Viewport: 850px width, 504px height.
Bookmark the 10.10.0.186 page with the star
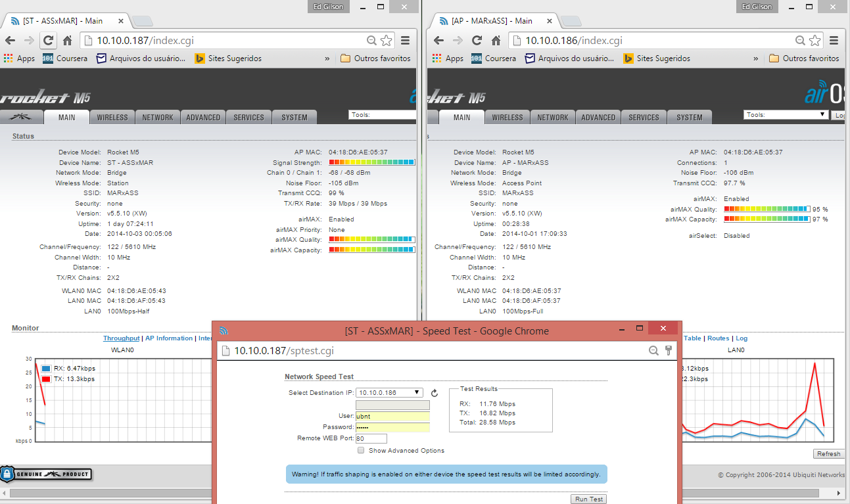pyautogui.click(x=815, y=41)
